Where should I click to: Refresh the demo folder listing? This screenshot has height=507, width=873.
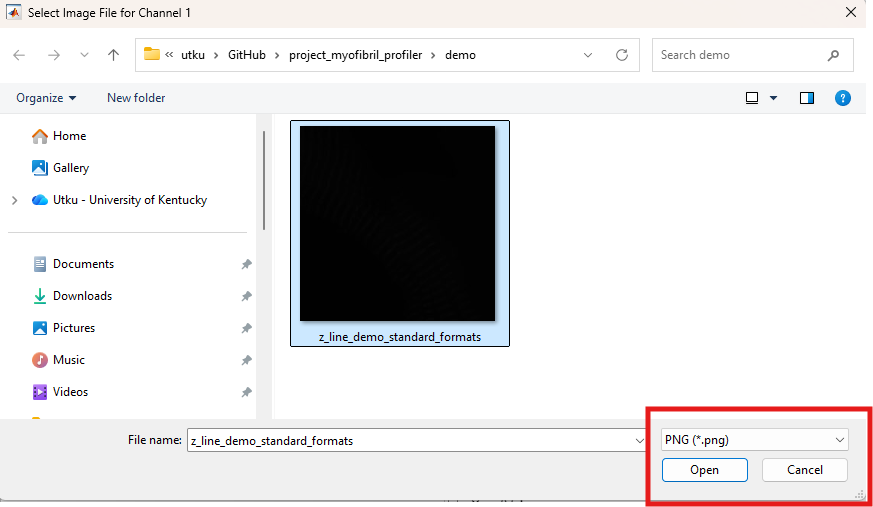pos(622,55)
